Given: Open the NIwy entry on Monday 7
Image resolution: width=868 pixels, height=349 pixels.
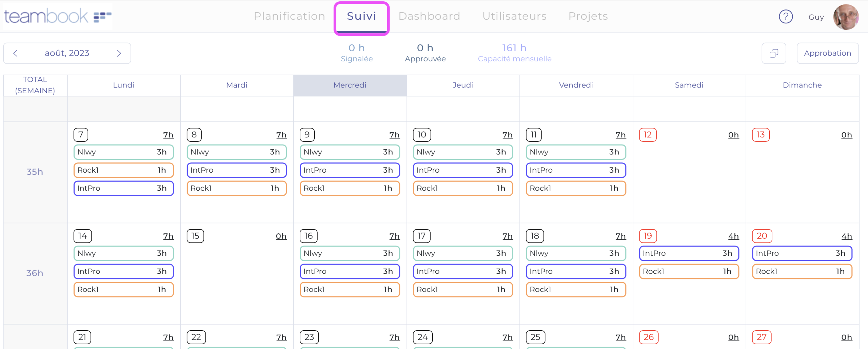Looking at the screenshot, I should (123, 152).
